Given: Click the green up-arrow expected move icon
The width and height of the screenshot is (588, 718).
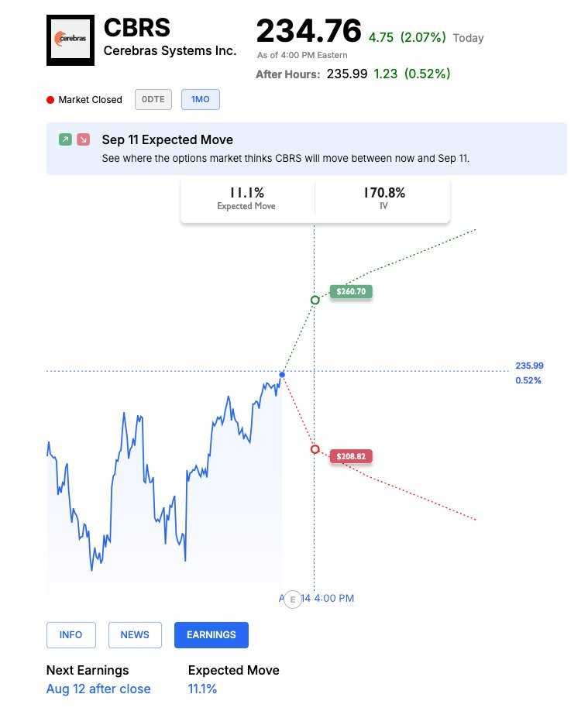Looking at the screenshot, I should tap(66, 139).
